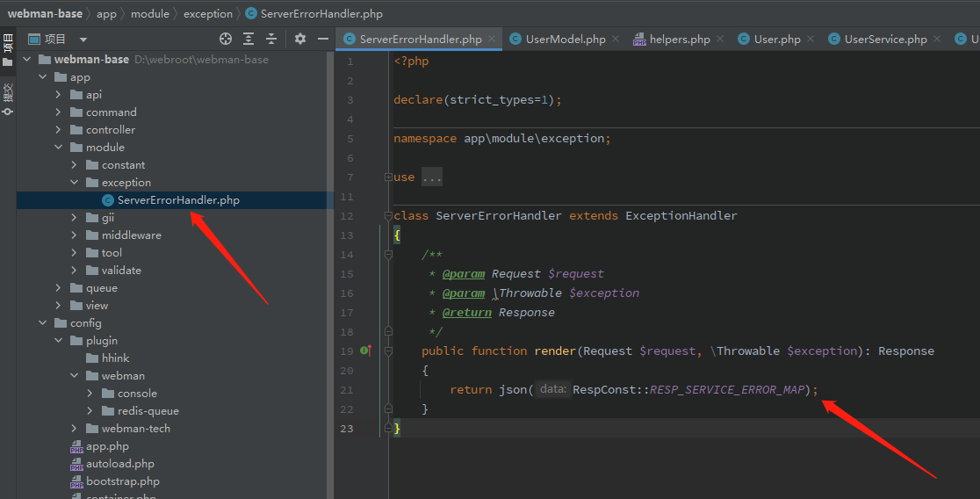
Task: Expand the middleware folder
Action: pyautogui.click(x=75, y=235)
